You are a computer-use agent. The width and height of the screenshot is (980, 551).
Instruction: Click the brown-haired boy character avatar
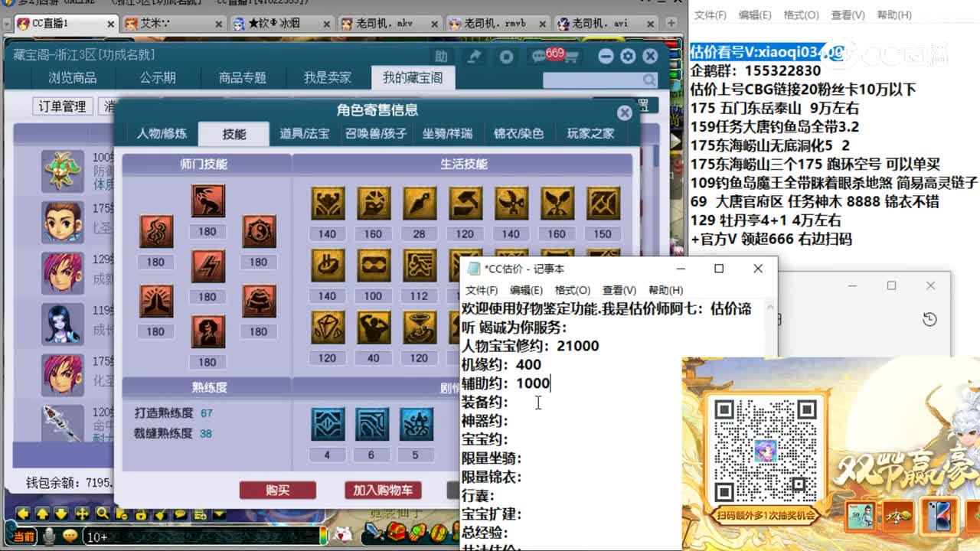[x=62, y=222]
